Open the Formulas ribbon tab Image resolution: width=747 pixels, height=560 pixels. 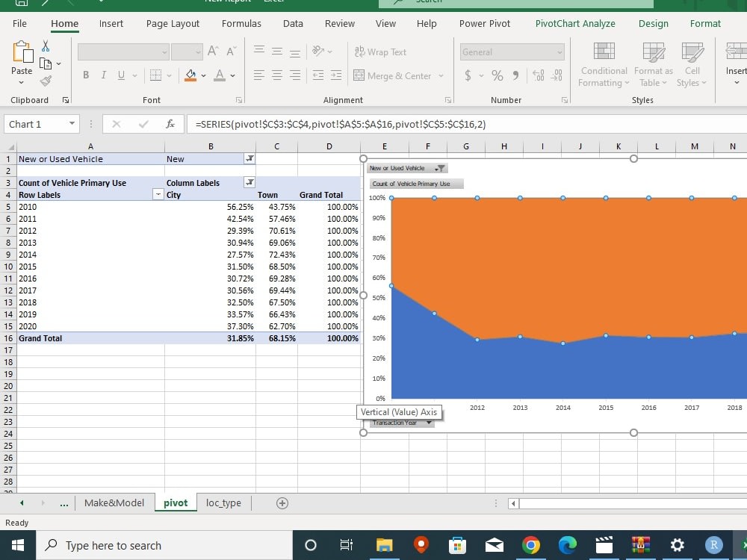click(x=241, y=23)
